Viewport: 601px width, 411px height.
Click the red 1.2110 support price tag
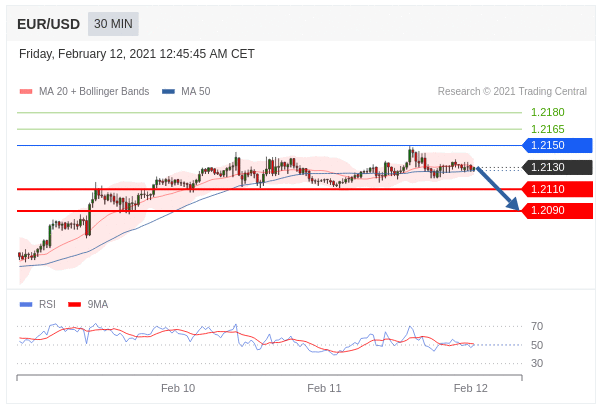point(558,189)
